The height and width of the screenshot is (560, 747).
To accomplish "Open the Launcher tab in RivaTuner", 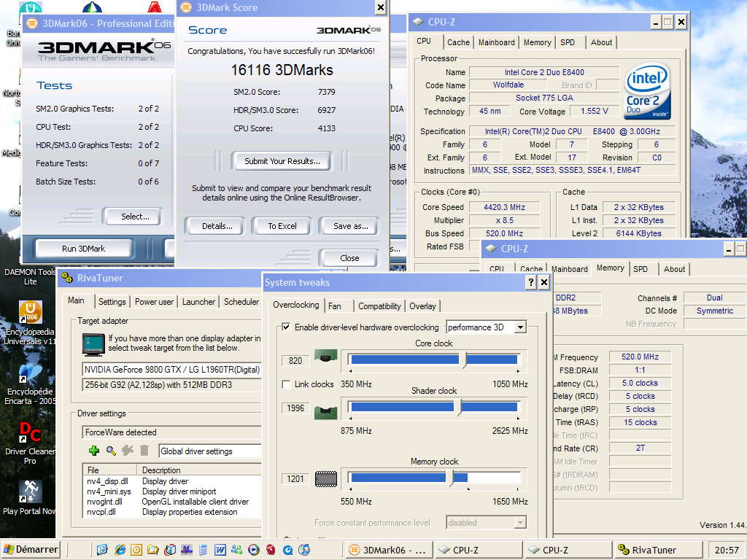I will [x=198, y=302].
